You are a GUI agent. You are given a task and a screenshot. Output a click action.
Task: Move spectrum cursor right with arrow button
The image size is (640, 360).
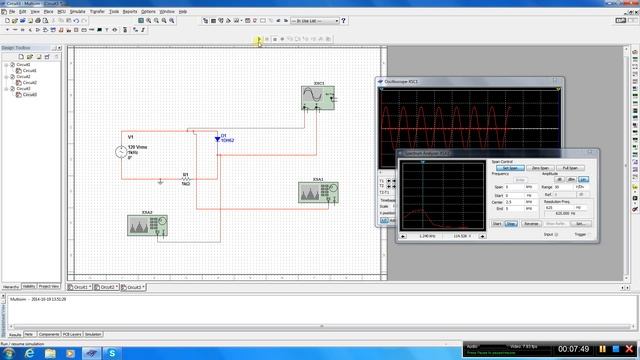click(x=482, y=236)
